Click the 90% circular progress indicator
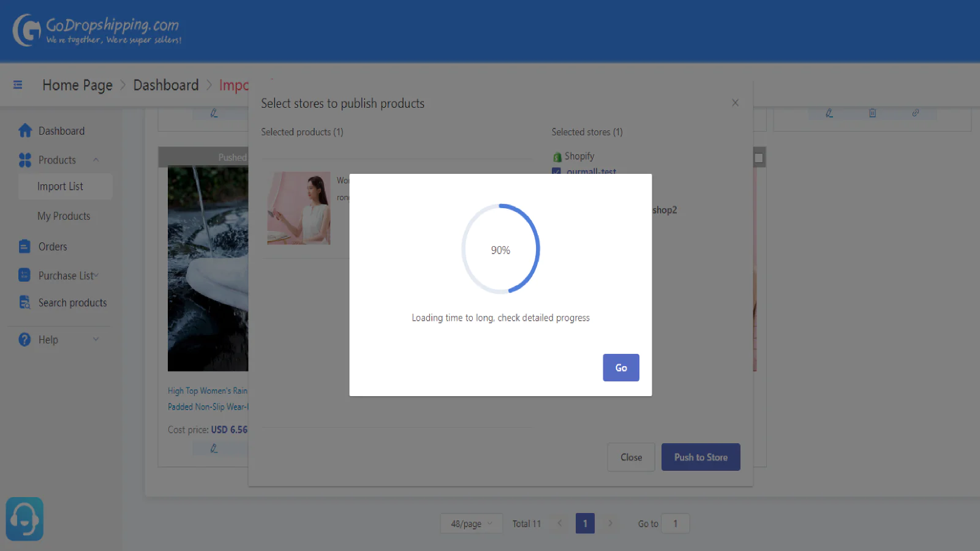The height and width of the screenshot is (551, 980). pyautogui.click(x=500, y=249)
